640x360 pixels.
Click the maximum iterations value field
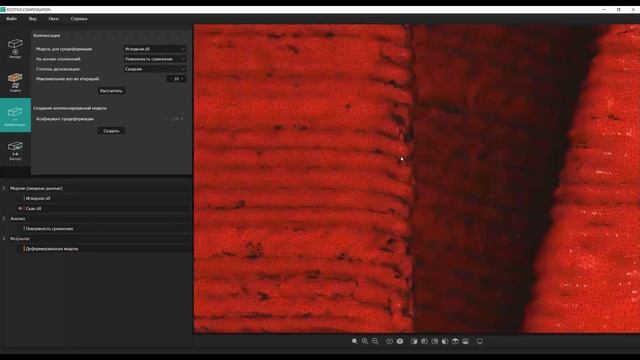[x=176, y=79]
